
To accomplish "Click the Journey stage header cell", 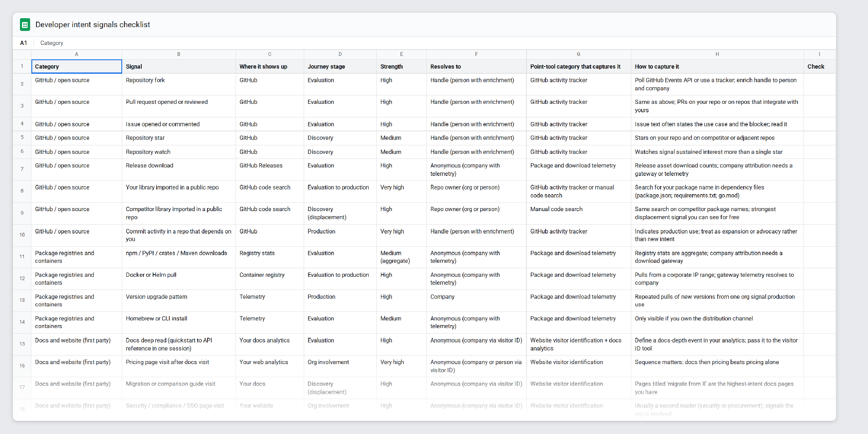I will tap(340, 67).
